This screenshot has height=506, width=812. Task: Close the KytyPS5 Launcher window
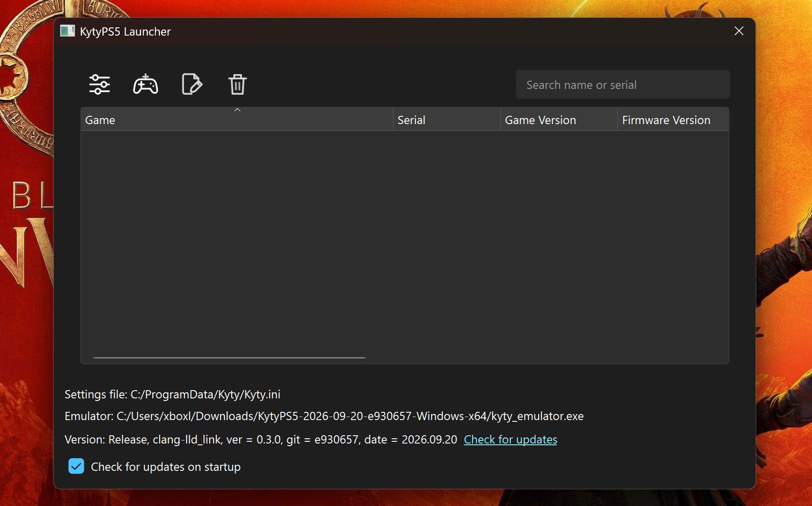[739, 31]
